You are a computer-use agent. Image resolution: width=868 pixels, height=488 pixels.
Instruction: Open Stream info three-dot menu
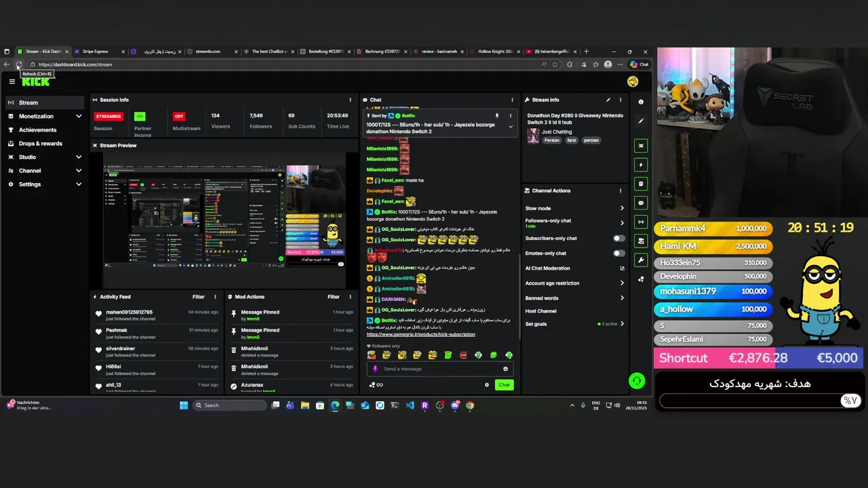point(620,100)
